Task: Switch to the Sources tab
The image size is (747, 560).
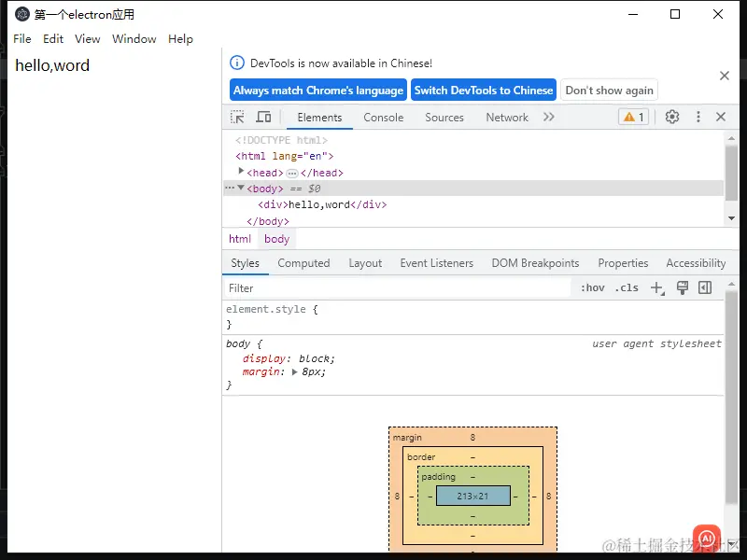Action: [444, 118]
